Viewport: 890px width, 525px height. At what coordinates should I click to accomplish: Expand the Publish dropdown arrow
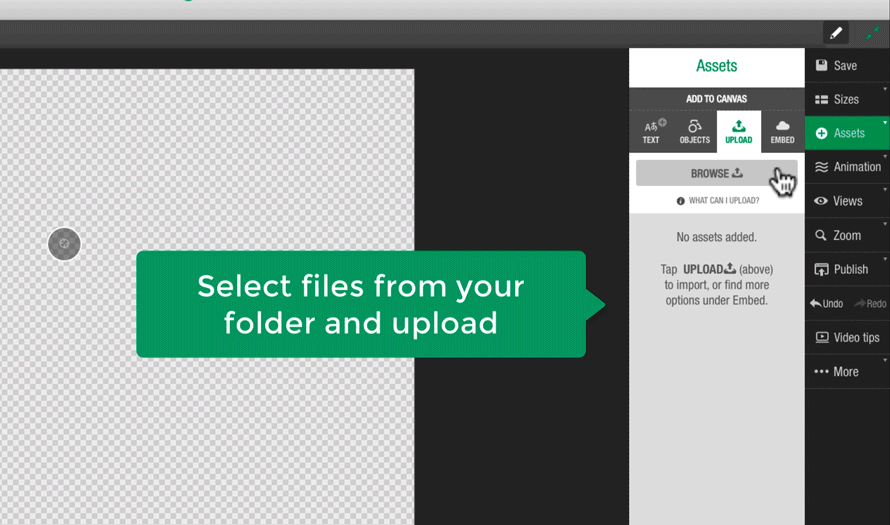pos(884,259)
